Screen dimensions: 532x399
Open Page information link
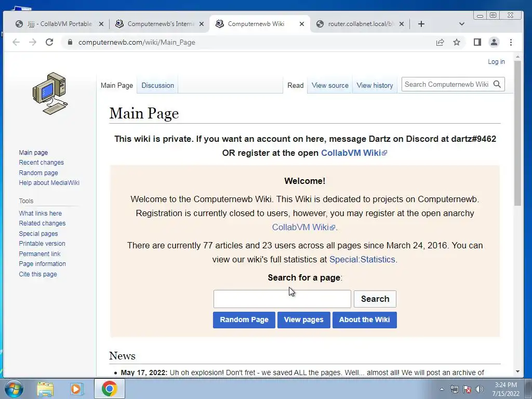[x=43, y=263]
